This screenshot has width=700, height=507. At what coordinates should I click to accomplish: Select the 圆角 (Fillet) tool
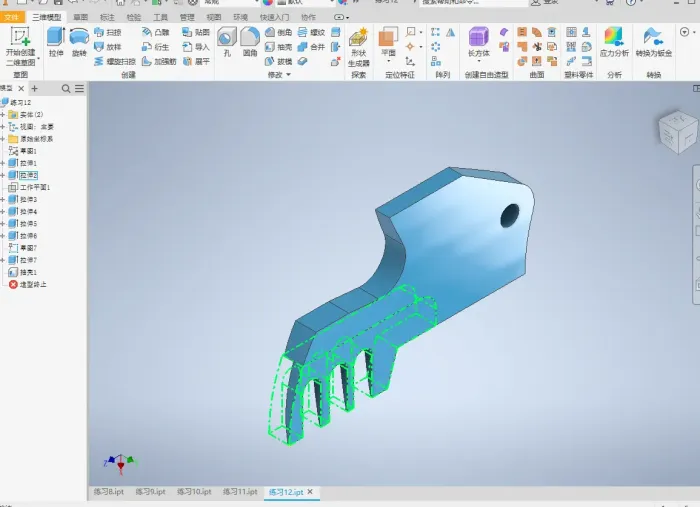click(x=250, y=41)
